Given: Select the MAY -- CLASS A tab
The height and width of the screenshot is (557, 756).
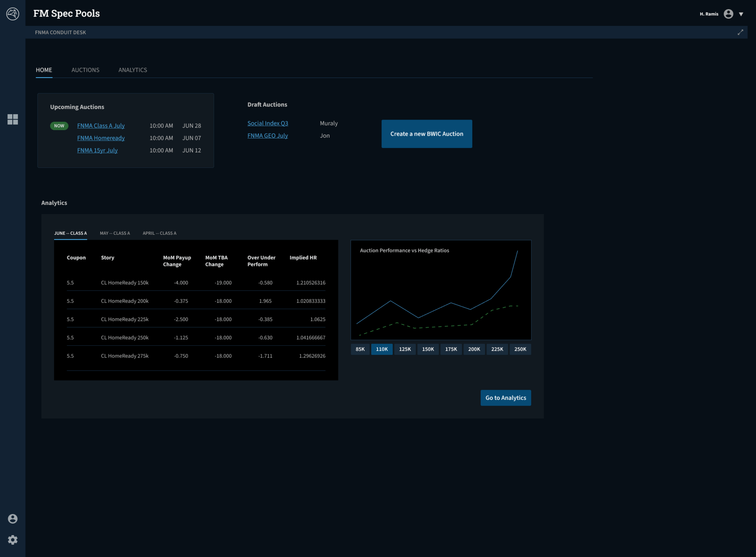Looking at the screenshot, I should tap(115, 233).
